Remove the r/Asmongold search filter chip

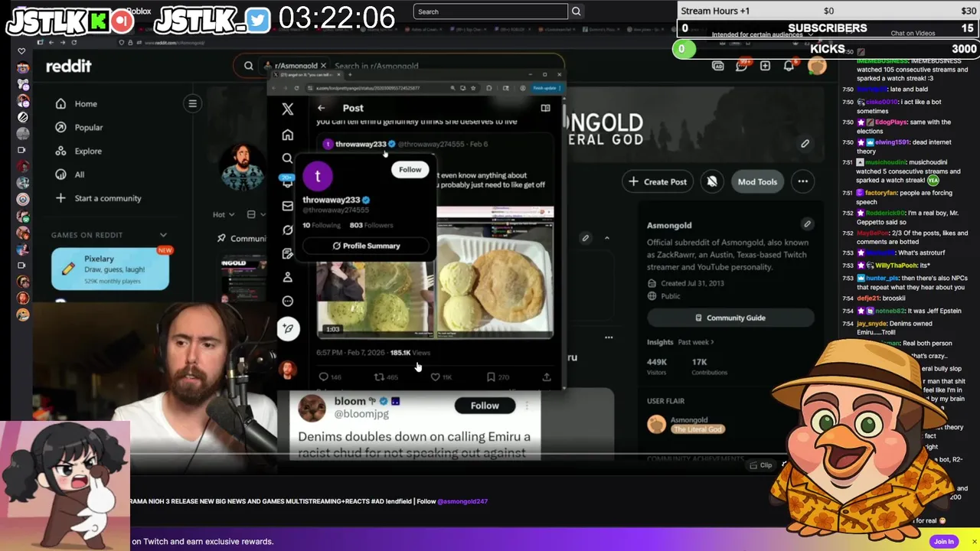pyautogui.click(x=323, y=66)
